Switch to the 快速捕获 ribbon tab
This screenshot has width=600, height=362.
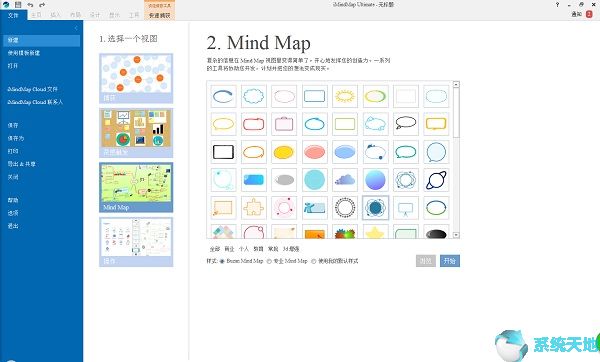tap(160, 15)
